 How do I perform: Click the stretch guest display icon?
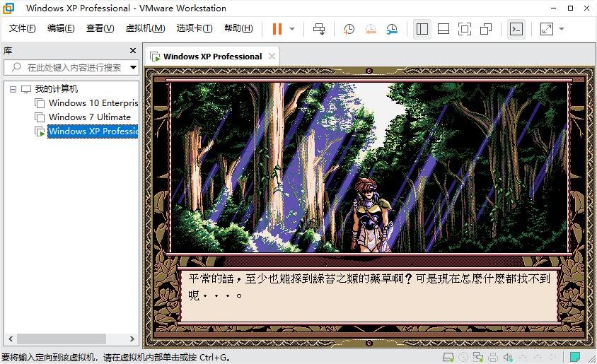coord(547,29)
